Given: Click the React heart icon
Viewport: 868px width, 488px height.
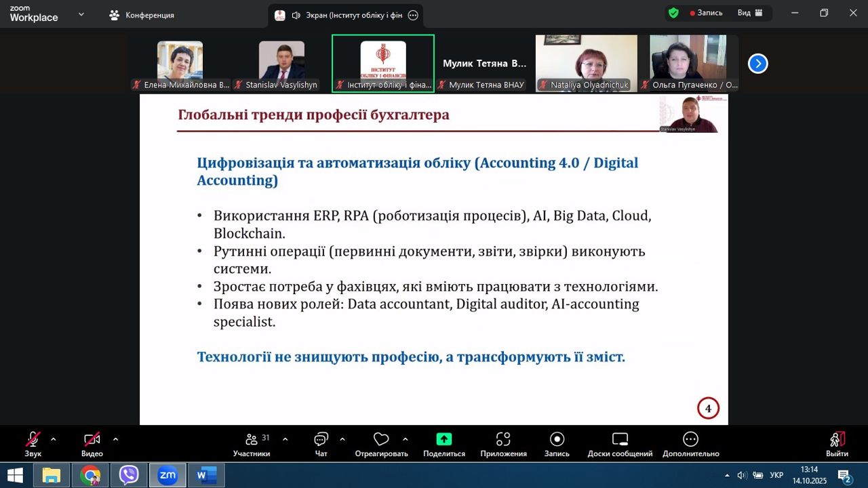Looking at the screenshot, I should (381, 440).
